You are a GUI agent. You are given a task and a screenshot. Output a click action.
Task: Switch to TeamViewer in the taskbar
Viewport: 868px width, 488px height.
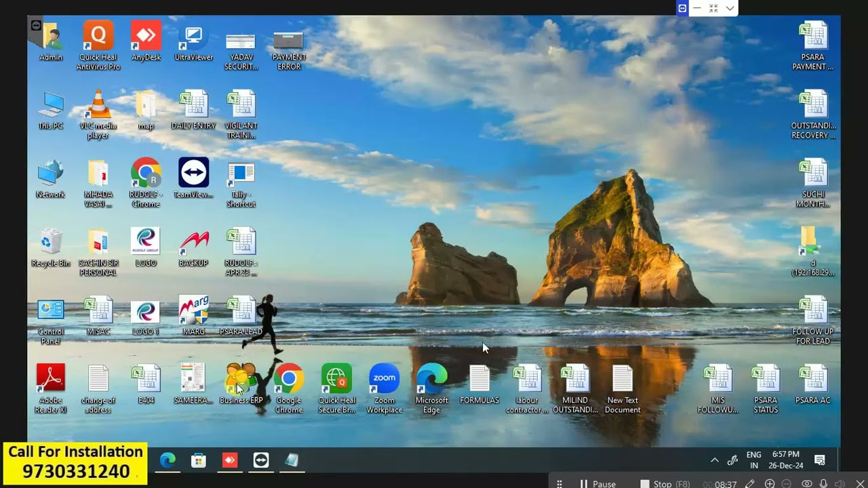pos(261,460)
